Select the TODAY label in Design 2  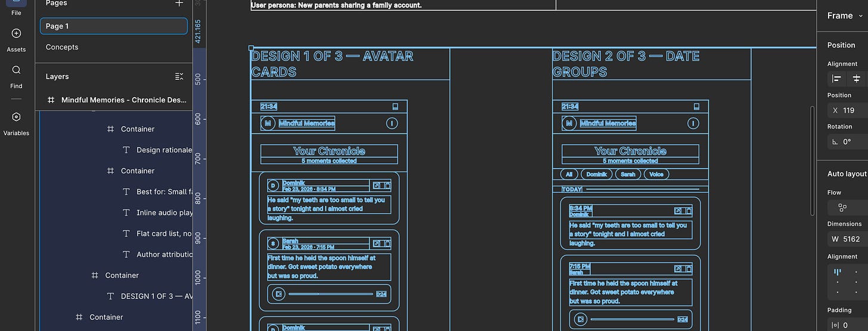(x=572, y=189)
